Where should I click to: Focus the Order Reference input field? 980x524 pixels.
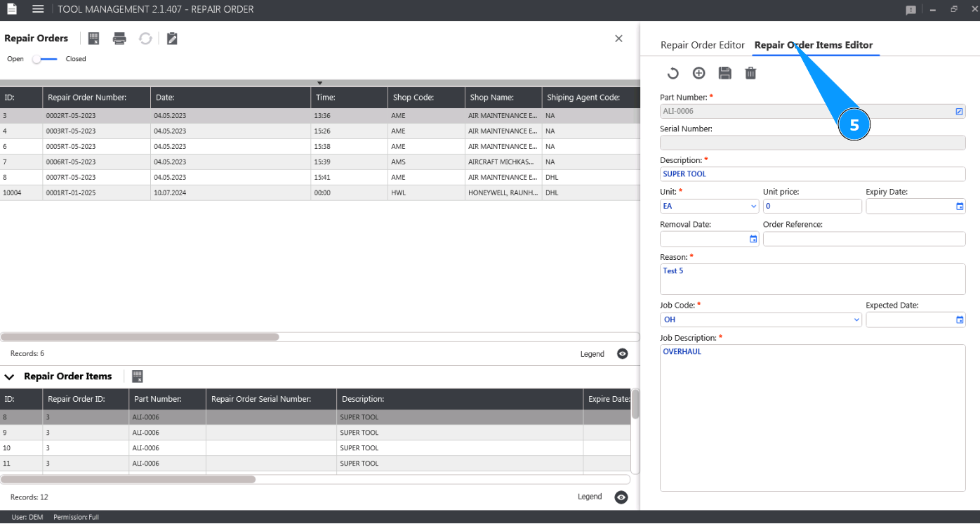pos(864,239)
